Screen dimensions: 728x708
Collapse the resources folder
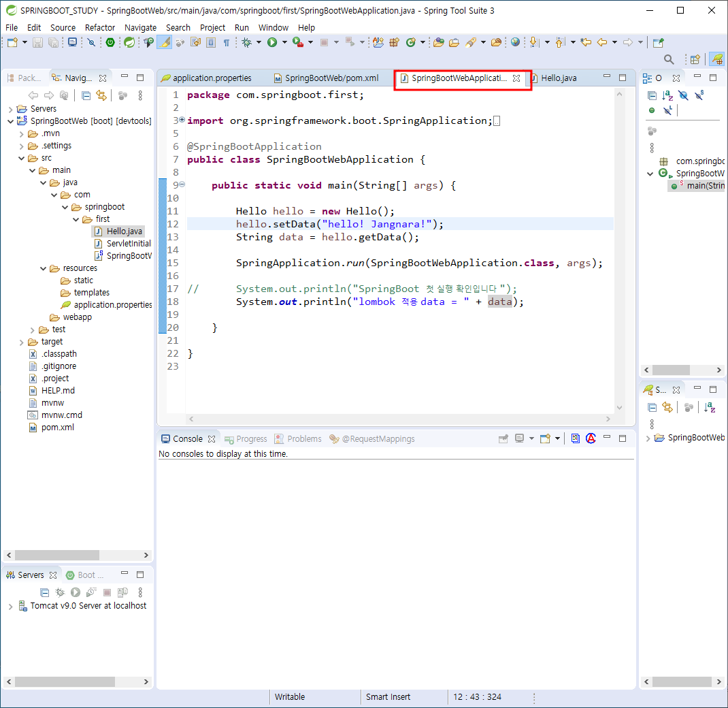[x=43, y=268]
